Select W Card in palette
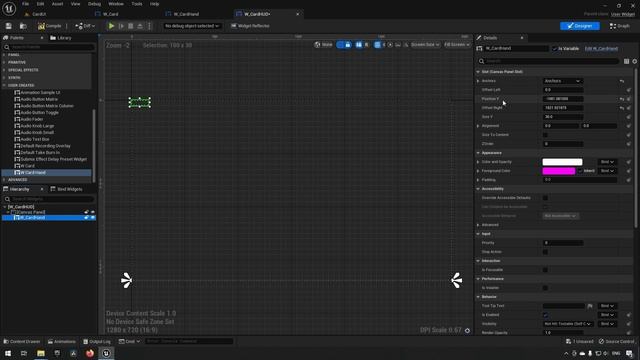The height and width of the screenshot is (360, 640). (x=27, y=166)
